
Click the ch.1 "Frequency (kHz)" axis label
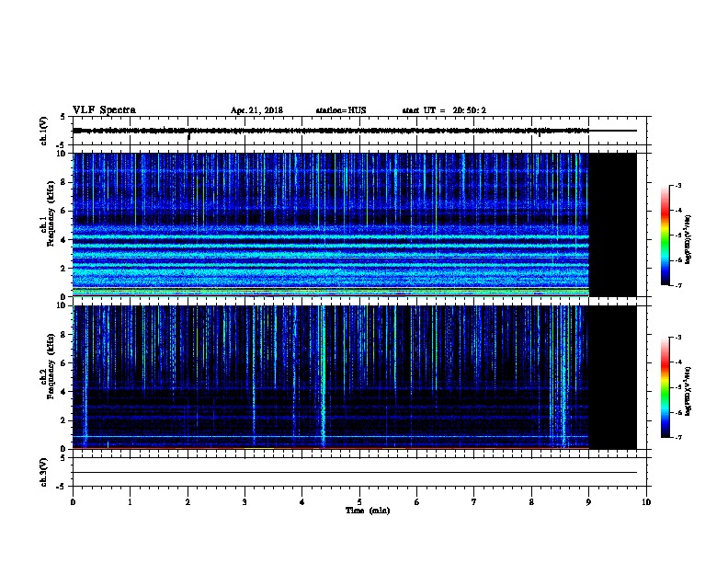tap(51, 213)
